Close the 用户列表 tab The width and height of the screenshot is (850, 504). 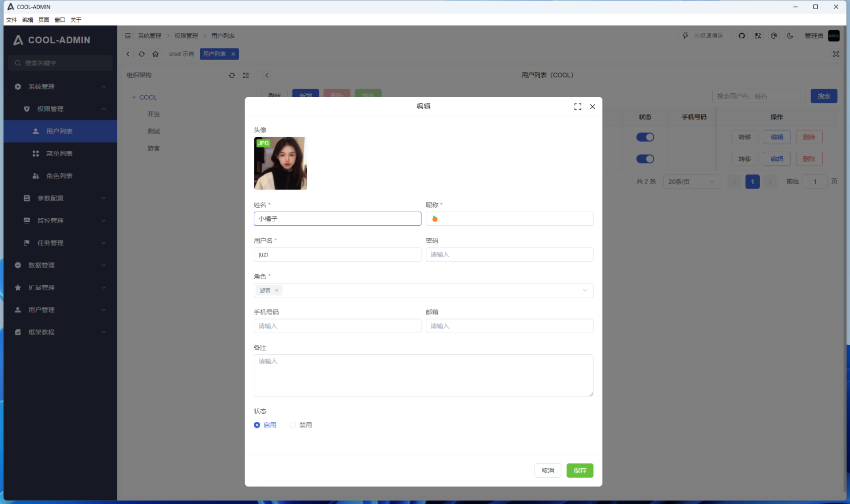pos(233,54)
